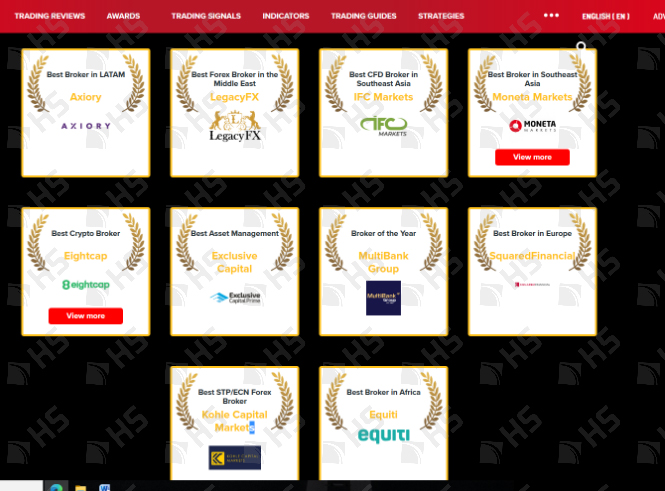Open the Indicators menu item
Image resolution: width=665 pixels, height=491 pixels.
(285, 16)
